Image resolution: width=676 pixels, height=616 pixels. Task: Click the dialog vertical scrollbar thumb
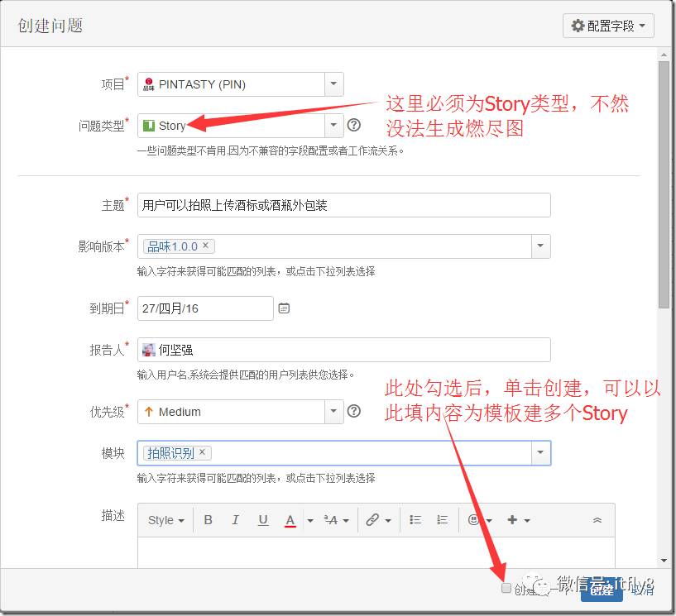pyautogui.click(x=664, y=184)
